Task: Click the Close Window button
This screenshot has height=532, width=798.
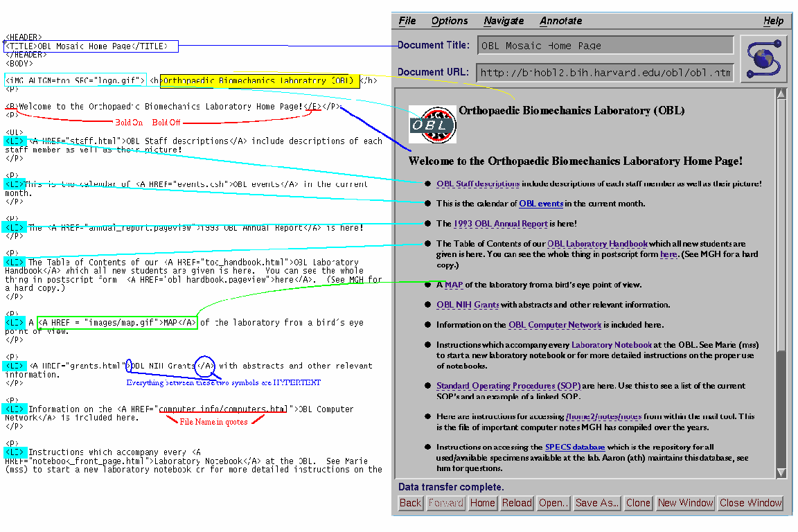Action: click(x=751, y=503)
